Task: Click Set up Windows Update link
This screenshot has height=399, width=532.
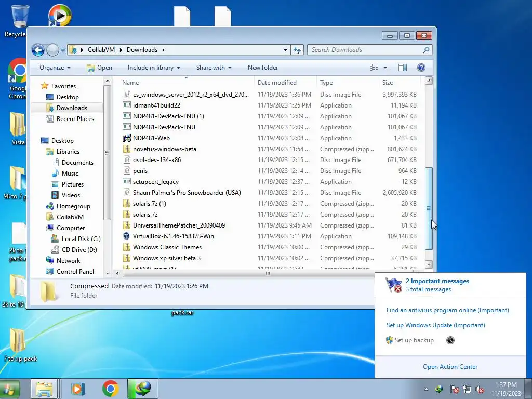Action: (x=436, y=325)
